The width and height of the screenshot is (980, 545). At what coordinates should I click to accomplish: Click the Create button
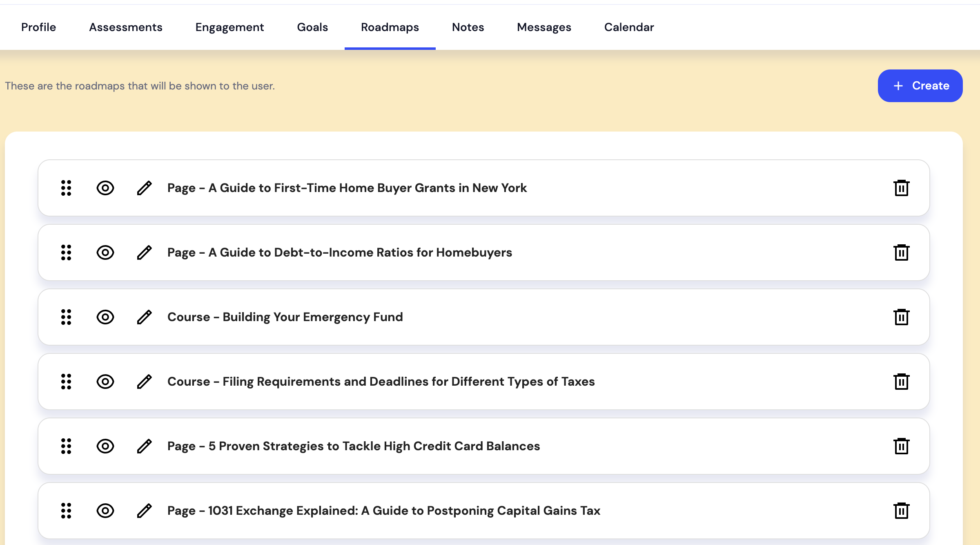[x=920, y=85]
